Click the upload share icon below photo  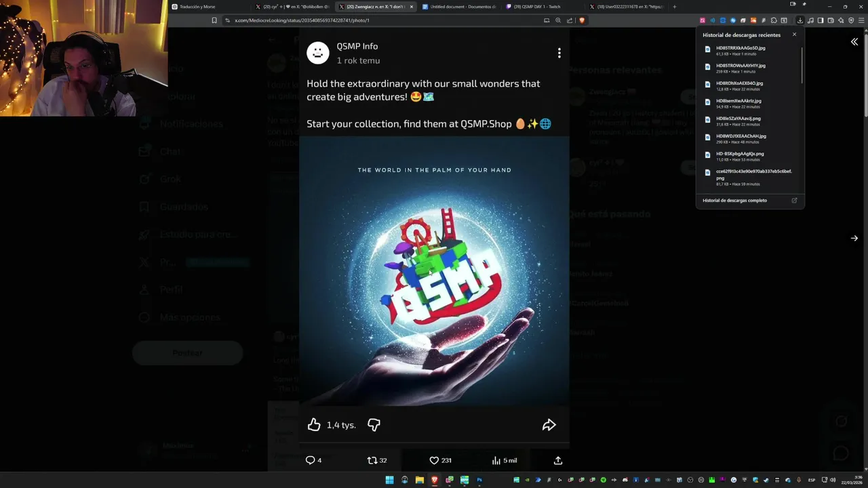click(x=558, y=460)
